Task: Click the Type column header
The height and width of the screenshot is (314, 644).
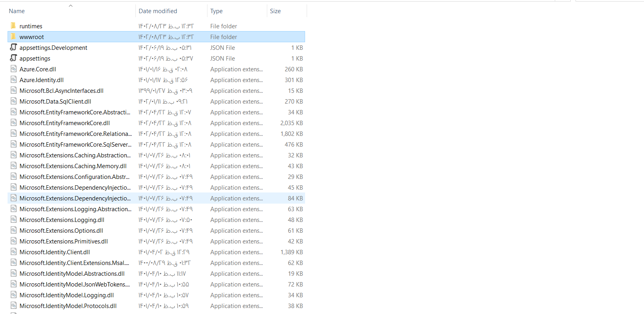Action: 216,11
